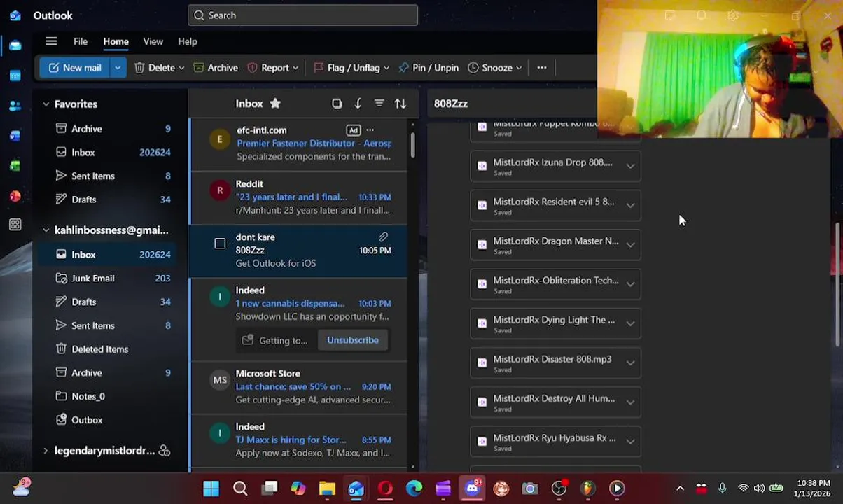Screen dimensions: 843x504
Task: Open OBS Studio from taskbar
Action: pyautogui.click(x=559, y=488)
